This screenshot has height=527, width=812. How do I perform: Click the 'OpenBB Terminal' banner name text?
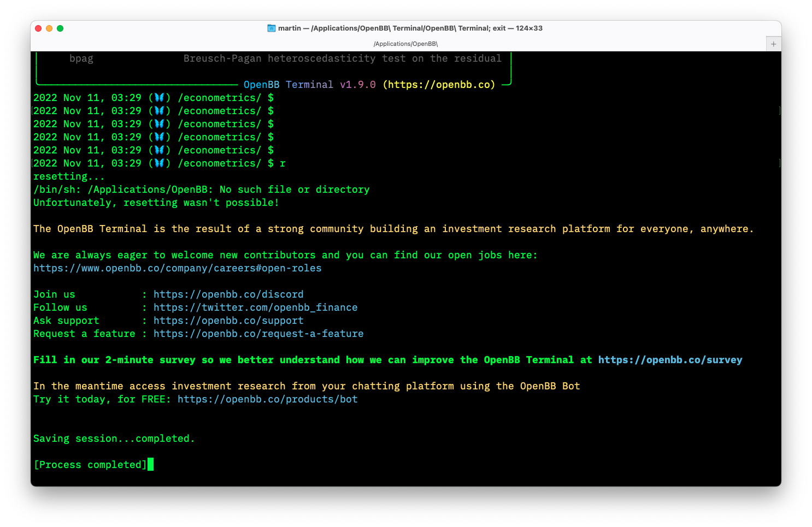click(289, 85)
